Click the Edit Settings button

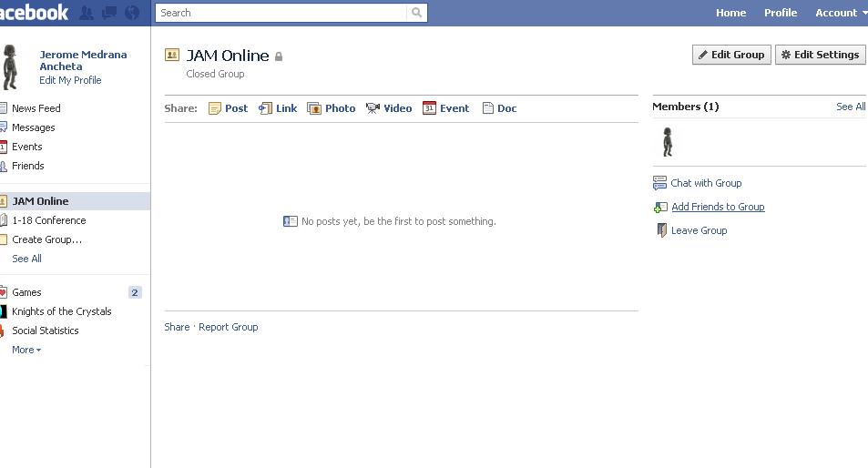pyautogui.click(x=820, y=55)
